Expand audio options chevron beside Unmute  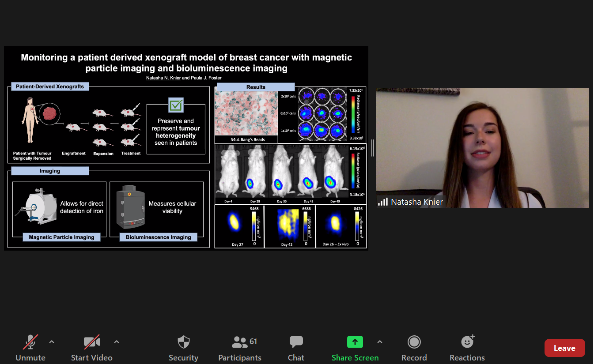tap(52, 342)
